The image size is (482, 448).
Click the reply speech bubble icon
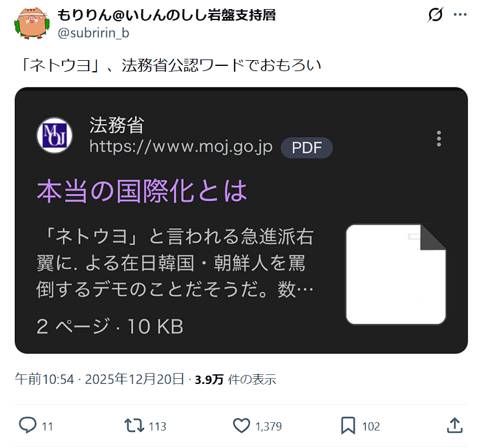click(x=28, y=425)
